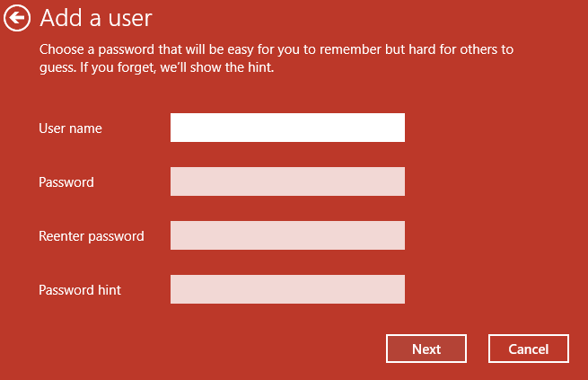Click the "Reenter password" label
Viewport: 588px width, 380px height.
tap(92, 236)
